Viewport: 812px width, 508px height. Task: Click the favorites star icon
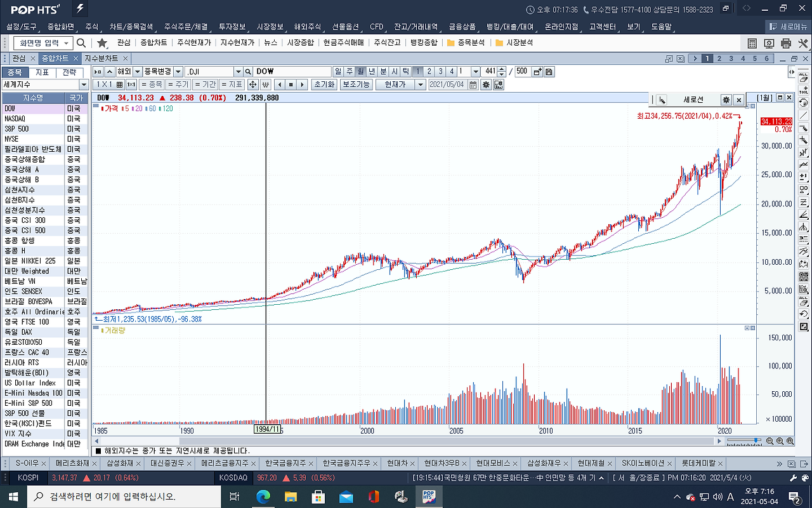[102, 43]
